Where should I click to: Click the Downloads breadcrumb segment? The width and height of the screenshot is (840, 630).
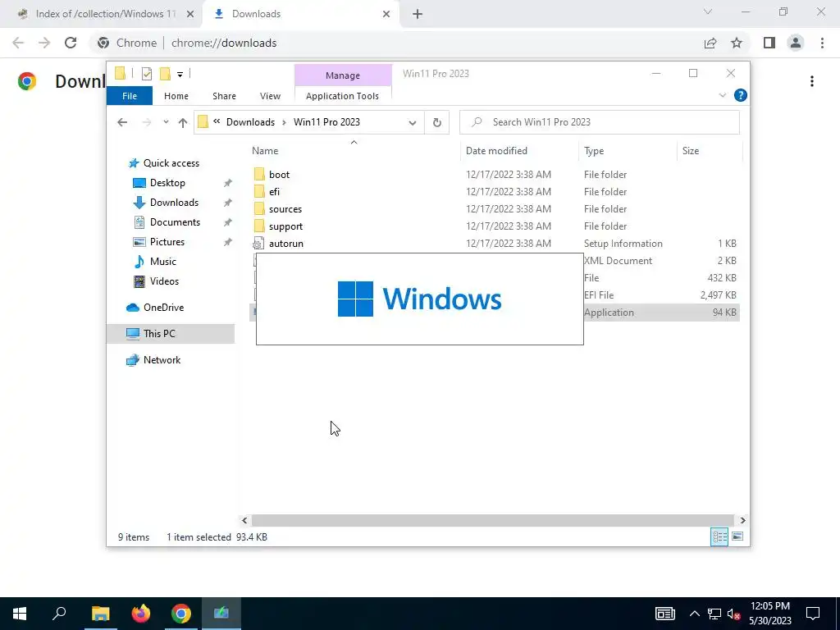pos(250,122)
